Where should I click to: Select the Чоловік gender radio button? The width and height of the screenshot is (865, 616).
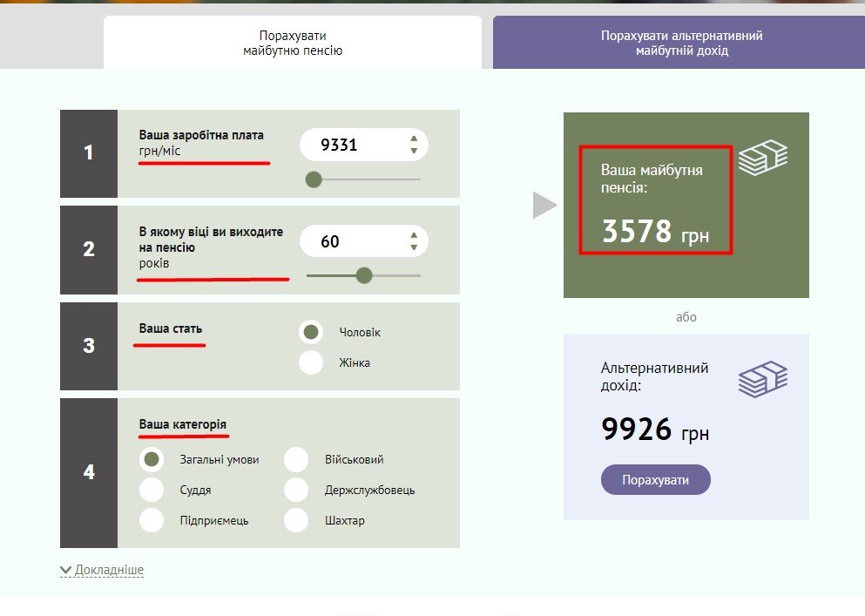coord(311,333)
